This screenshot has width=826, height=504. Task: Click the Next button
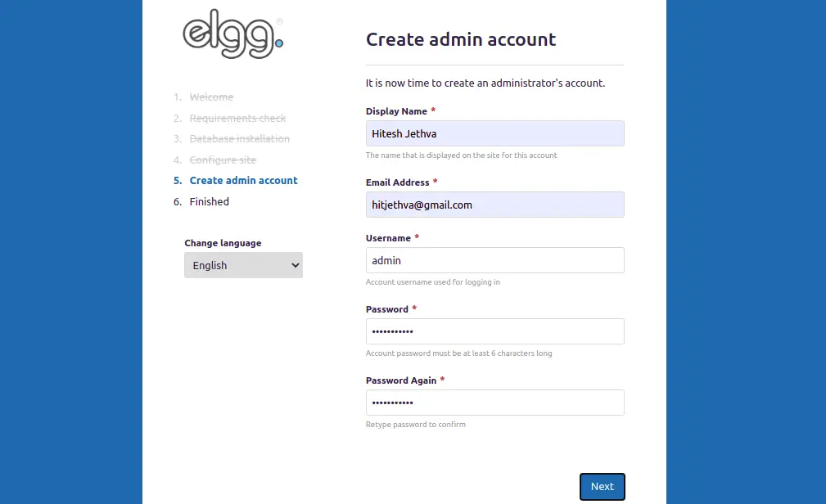click(x=603, y=487)
